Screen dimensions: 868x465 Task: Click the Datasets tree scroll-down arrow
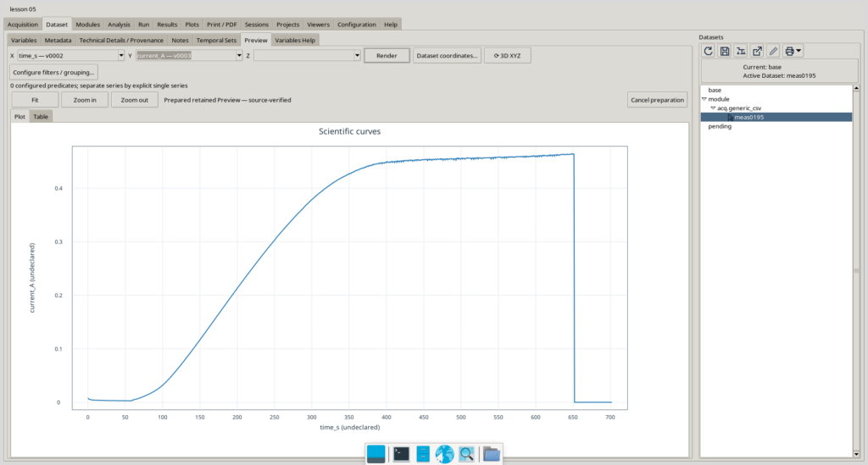click(x=856, y=454)
